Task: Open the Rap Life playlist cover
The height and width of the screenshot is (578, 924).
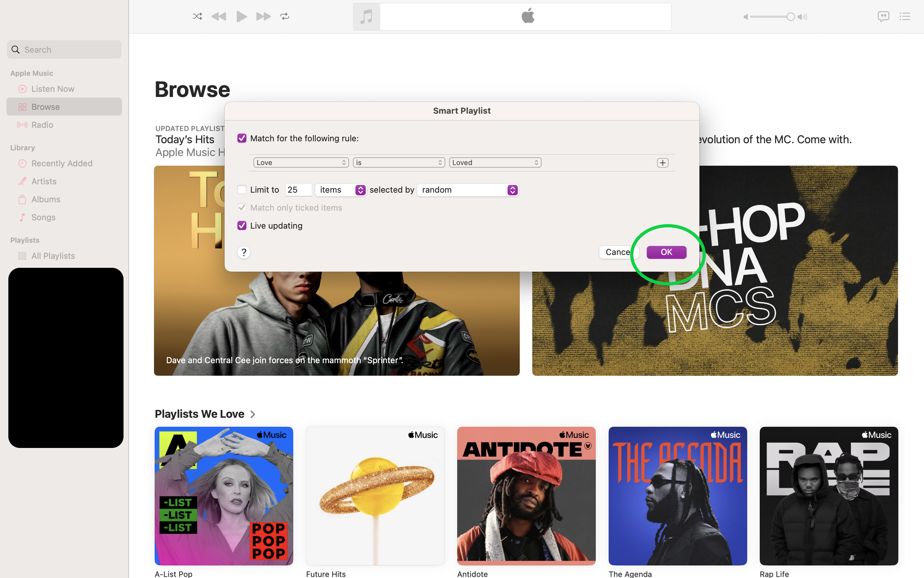Action: 829,496
